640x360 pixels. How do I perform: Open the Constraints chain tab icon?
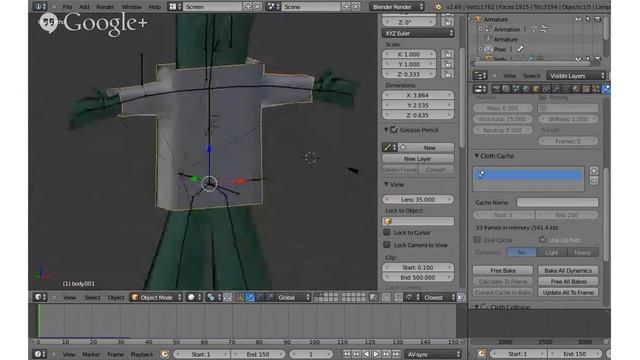[546, 89]
